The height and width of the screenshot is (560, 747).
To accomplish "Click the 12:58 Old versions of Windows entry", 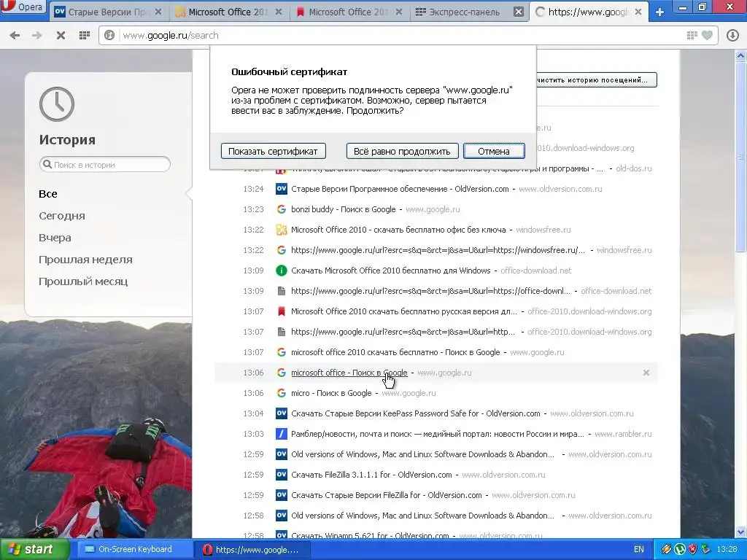I will click(x=422, y=516).
